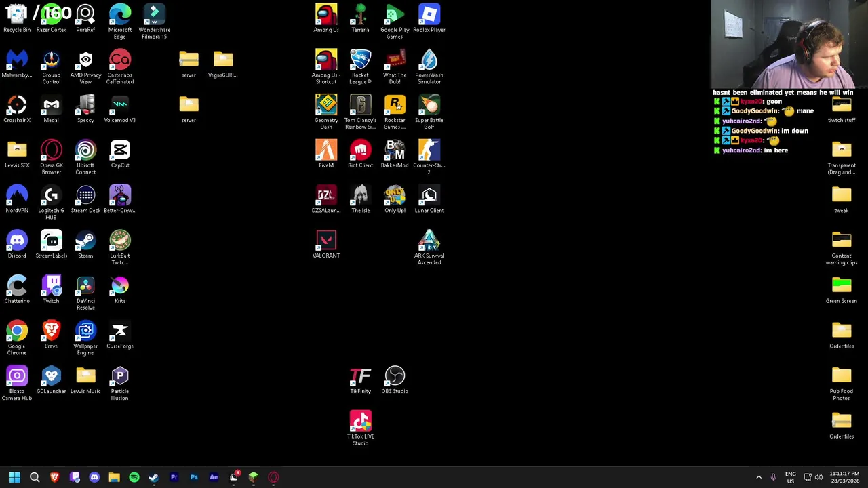Launch Opera GX Browser desktop shortcut

coord(52,158)
